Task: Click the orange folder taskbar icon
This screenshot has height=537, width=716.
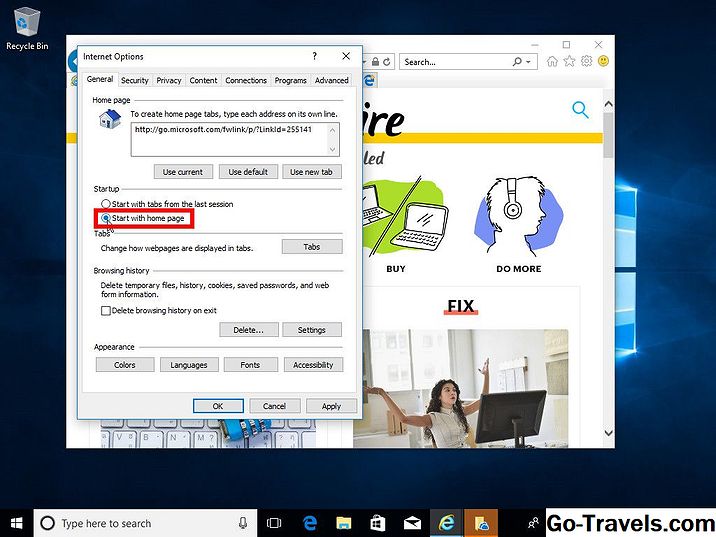Action: (x=481, y=523)
